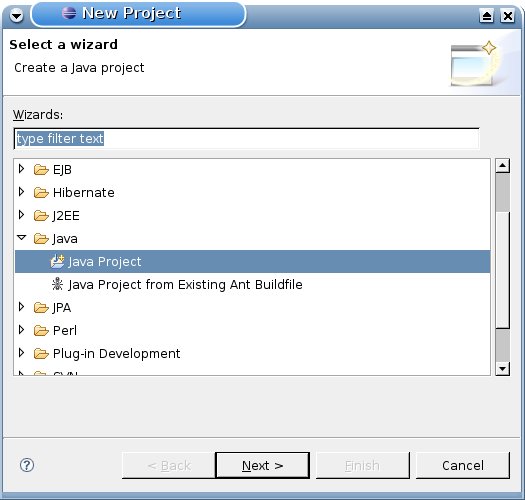Select the EJB tree label
Viewport: 525px width, 500px height.
tap(62, 170)
